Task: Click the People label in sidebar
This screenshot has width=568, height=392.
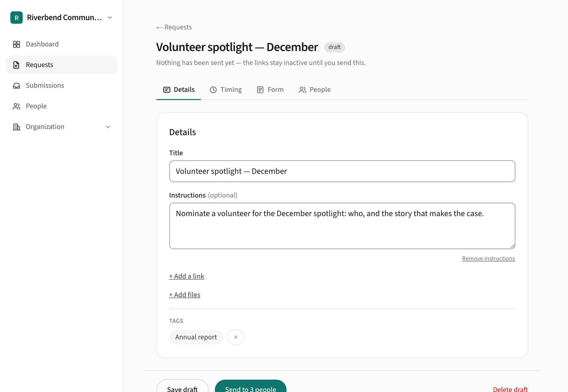Action: (x=36, y=106)
